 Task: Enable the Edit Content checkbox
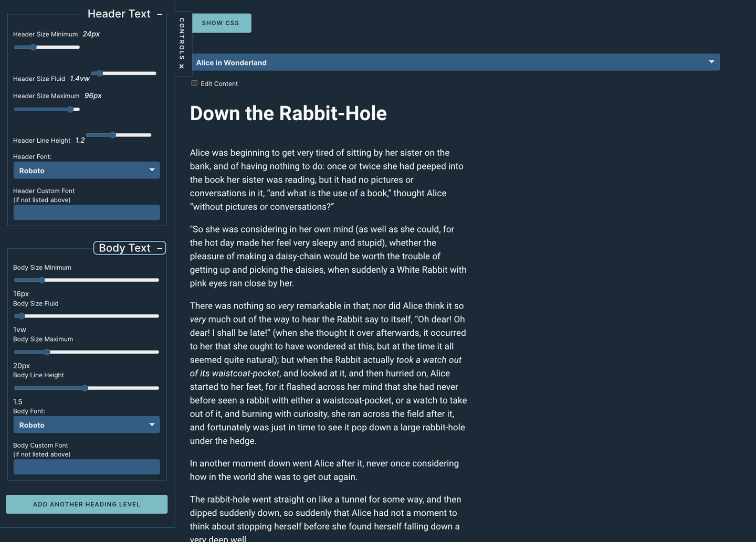point(194,83)
